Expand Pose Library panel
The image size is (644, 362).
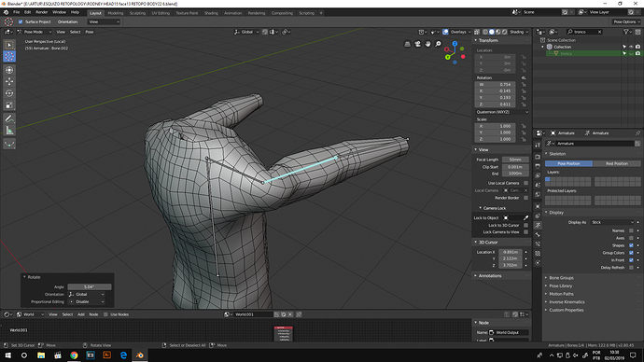tap(561, 285)
